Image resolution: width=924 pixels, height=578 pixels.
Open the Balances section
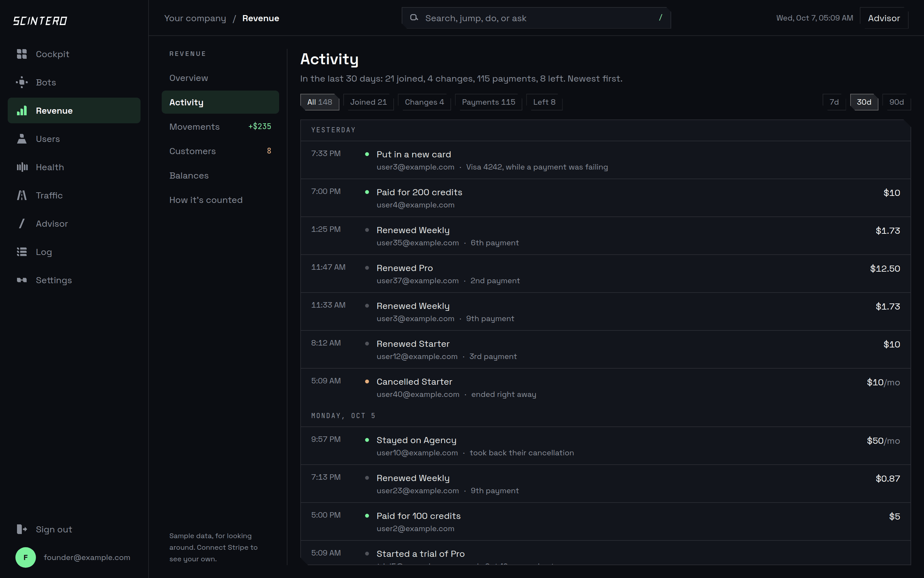(220, 175)
